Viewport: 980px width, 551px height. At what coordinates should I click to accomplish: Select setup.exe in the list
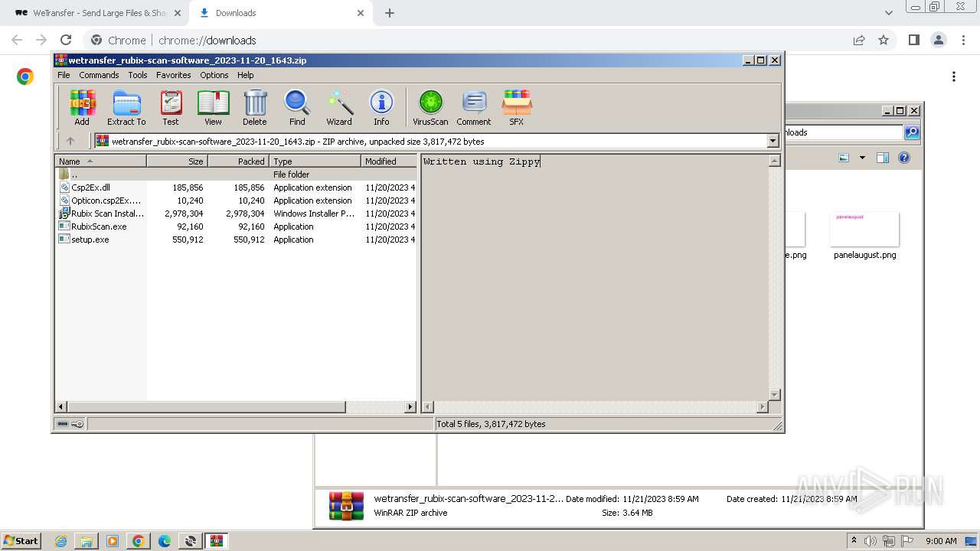pos(237,240)
